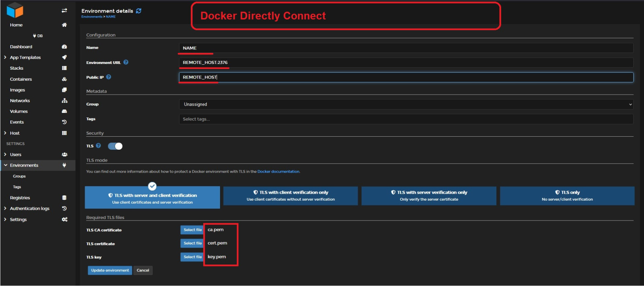Select the TLS only mode

[x=567, y=196]
